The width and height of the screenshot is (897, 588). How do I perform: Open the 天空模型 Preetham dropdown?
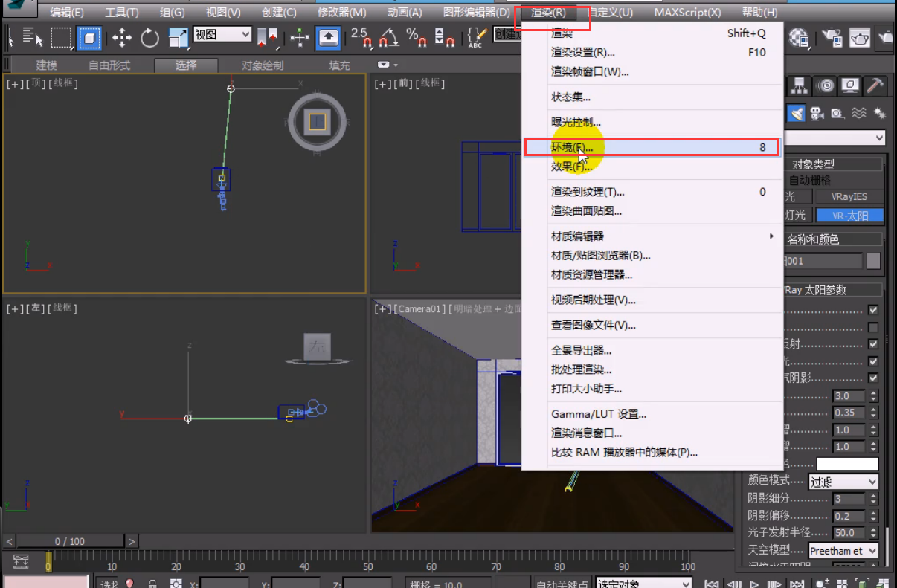click(x=843, y=551)
